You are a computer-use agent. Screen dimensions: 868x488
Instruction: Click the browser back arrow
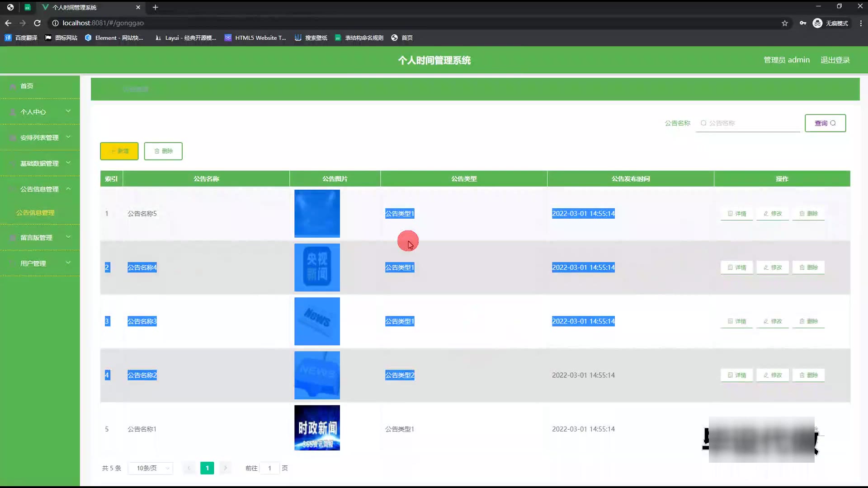[x=8, y=23]
